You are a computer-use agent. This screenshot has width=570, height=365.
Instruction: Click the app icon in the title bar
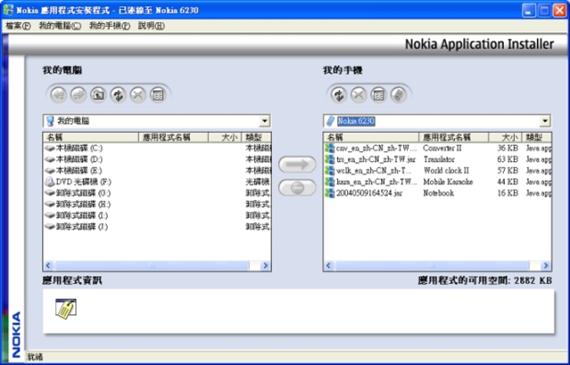coord(8,10)
